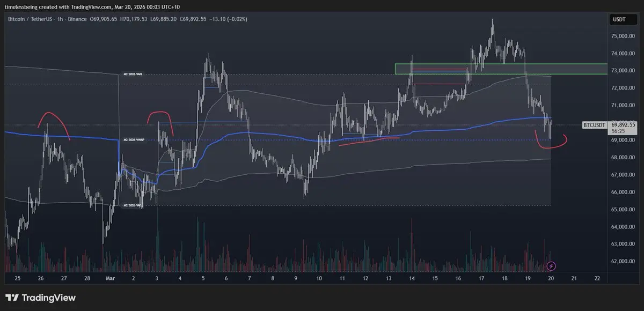Click the 63,000.00 price axis label
Screen dimensions: 644x311
pyautogui.click(x=623, y=244)
